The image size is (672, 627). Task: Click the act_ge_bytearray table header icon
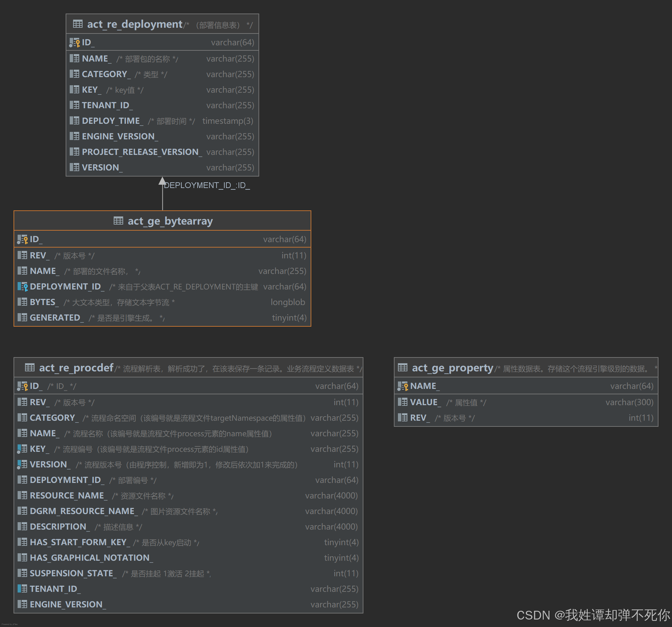pos(118,221)
